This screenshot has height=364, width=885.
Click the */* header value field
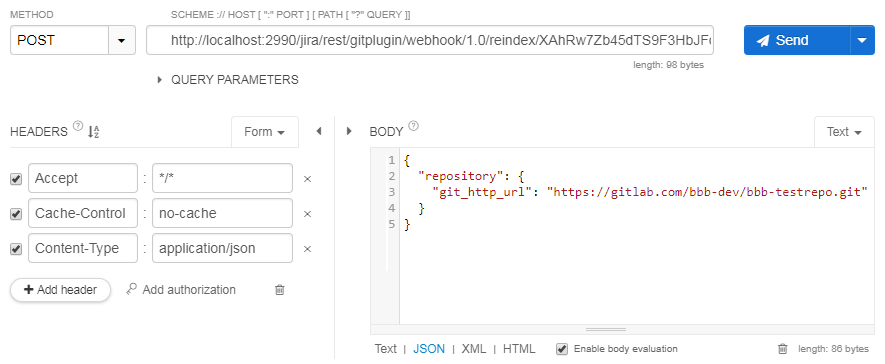[x=222, y=178]
